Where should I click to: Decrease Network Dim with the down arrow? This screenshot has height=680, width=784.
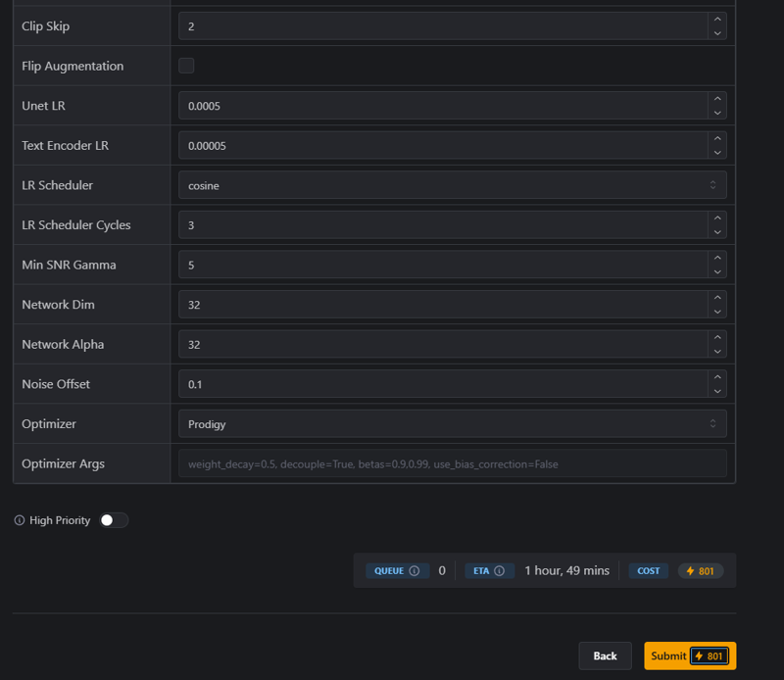pyautogui.click(x=717, y=312)
